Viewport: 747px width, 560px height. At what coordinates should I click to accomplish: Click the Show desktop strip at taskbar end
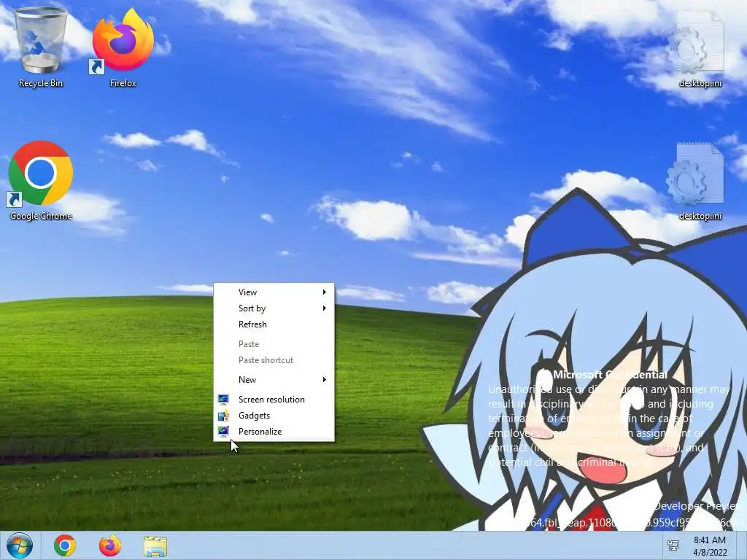click(742, 545)
